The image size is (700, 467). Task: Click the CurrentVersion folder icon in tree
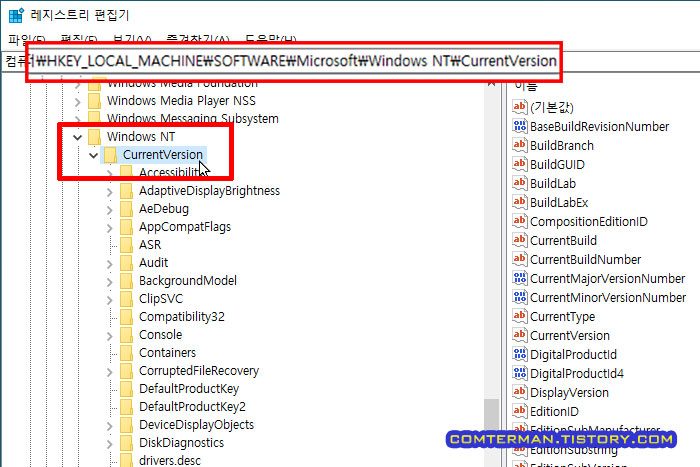pyautogui.click(x=110, y=155)
